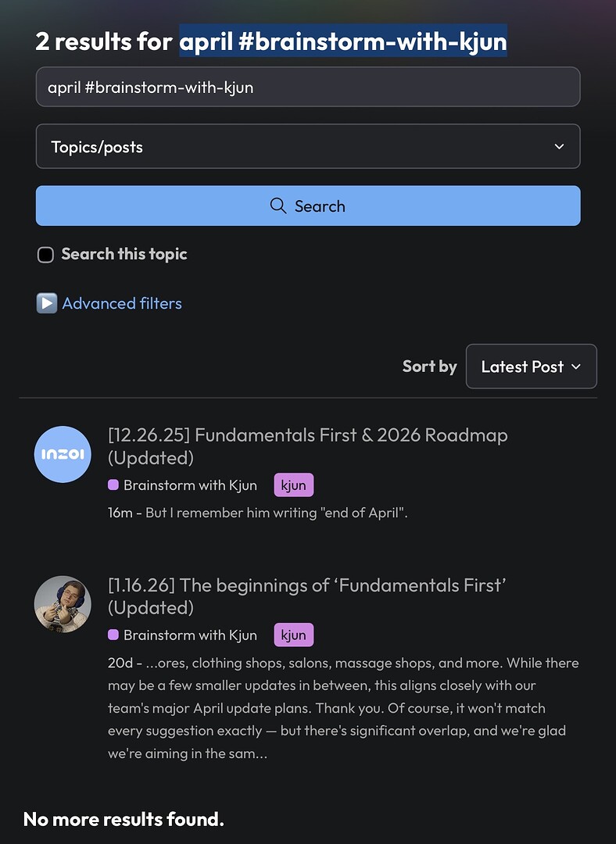The height and width of the screenshot is (844, 616).
Task: Click the chevron on Latest Post sorter
Action: point(576,367)
